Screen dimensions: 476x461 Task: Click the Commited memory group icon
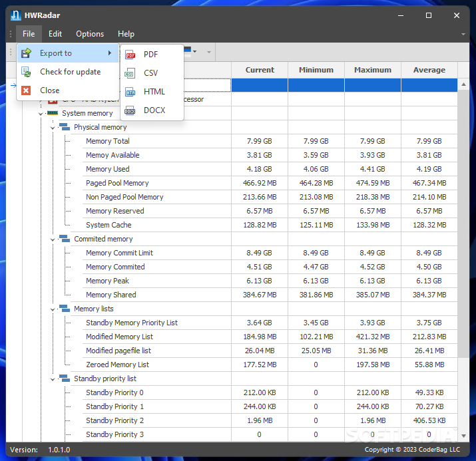(x=65, y=239)
